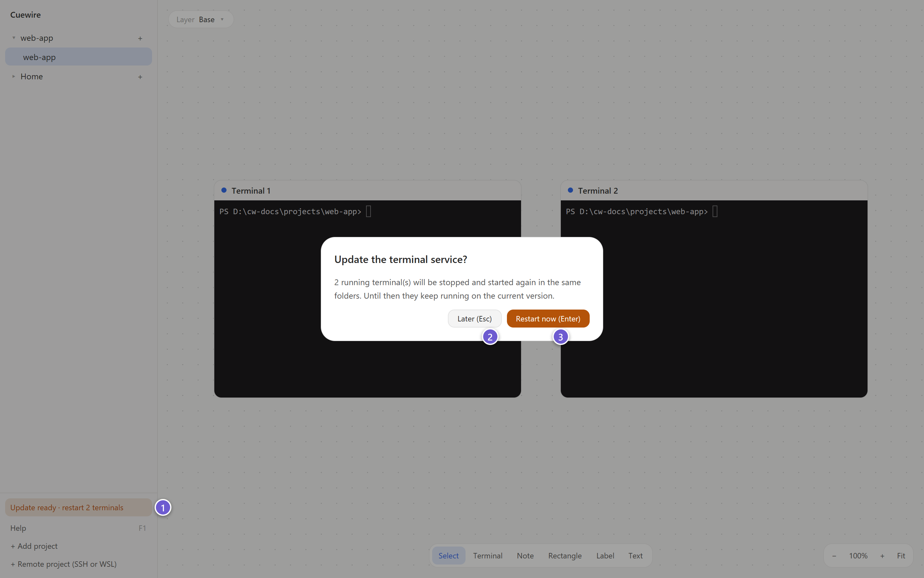Viewport: 924px width, 578px height.
Task: Select the web-app canvas row
Action: click(78, 57)
